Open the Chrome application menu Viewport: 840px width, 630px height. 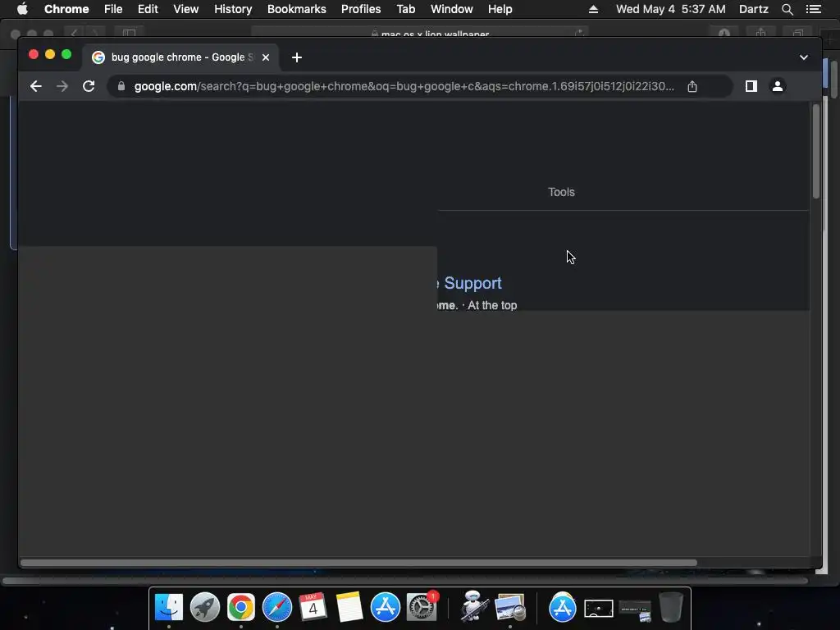(x=66, y=9)
